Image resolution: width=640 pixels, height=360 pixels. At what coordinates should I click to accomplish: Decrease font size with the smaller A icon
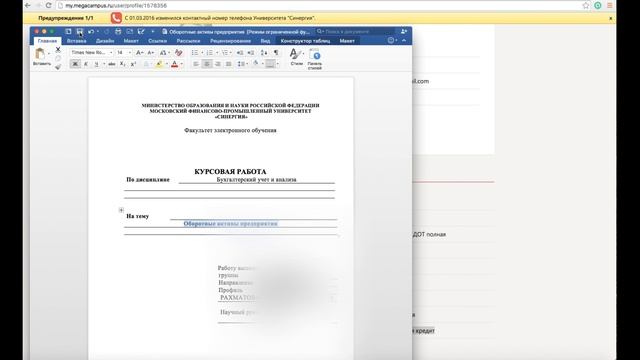tap(151, 53)
